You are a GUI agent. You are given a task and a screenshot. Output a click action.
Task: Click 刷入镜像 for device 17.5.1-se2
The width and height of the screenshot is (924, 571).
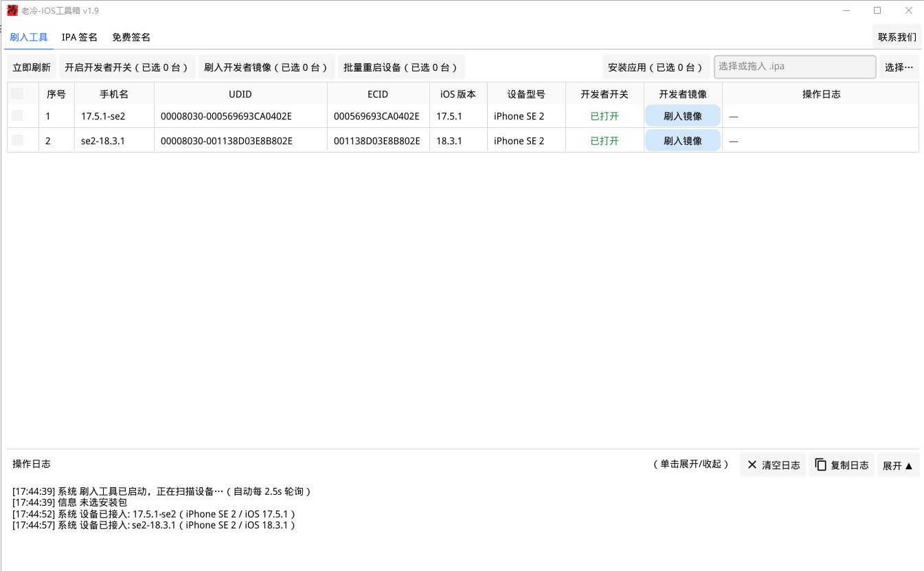click(683, 116)
